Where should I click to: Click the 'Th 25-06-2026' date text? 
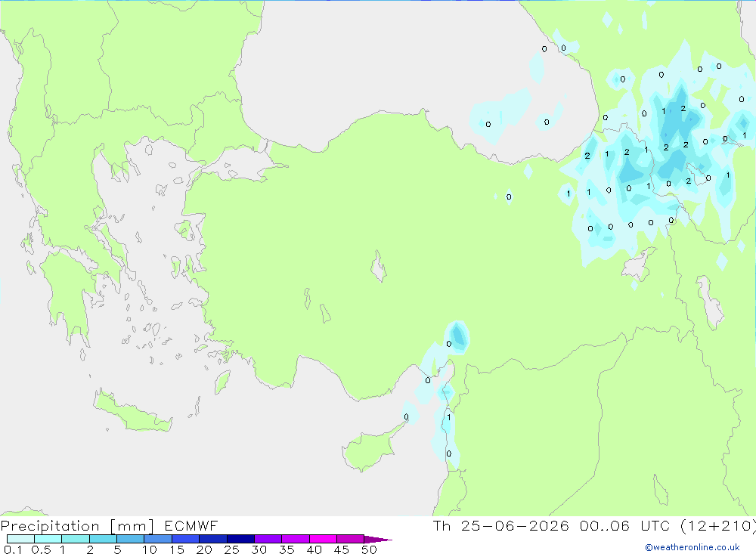click(500, 526)
